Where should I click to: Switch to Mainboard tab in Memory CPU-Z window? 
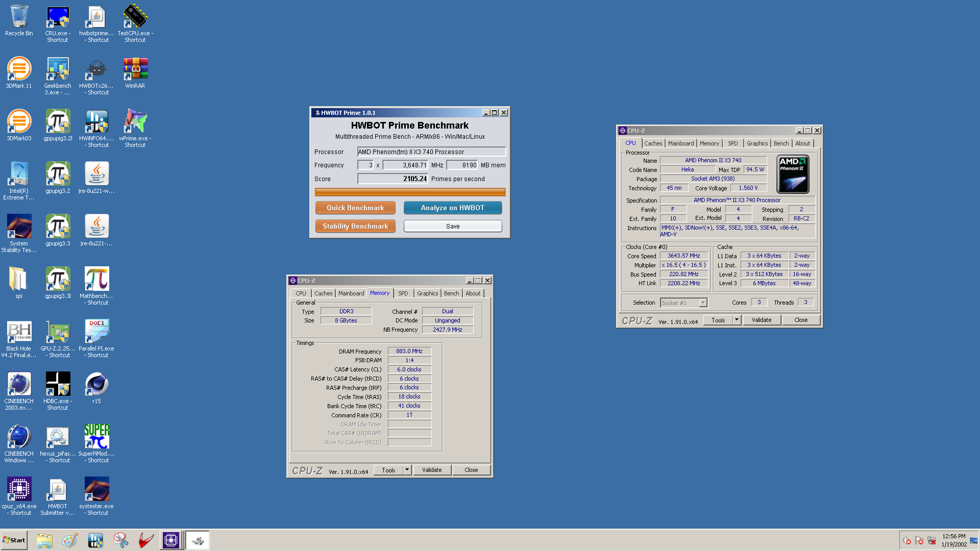click(351, 293)
